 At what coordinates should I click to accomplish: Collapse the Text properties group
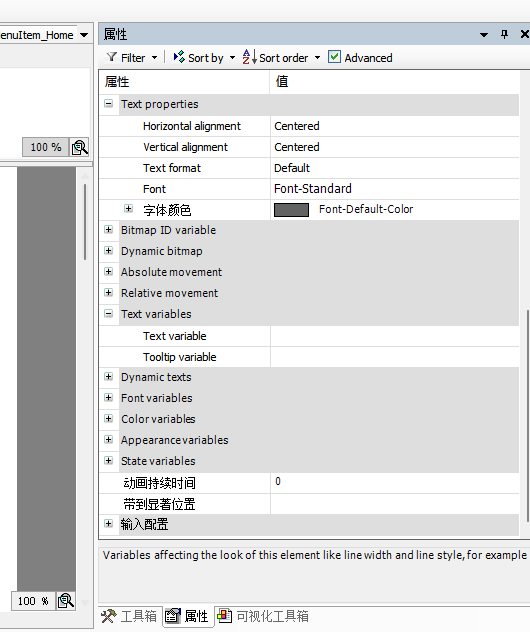108,104
